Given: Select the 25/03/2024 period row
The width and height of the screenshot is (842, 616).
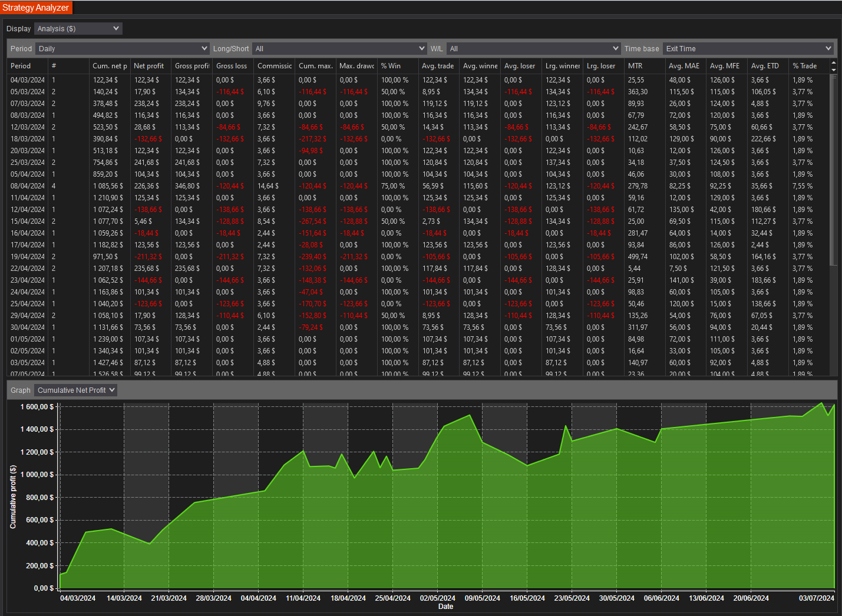Looking at the screenshot, I should click(x=418, y=163).
